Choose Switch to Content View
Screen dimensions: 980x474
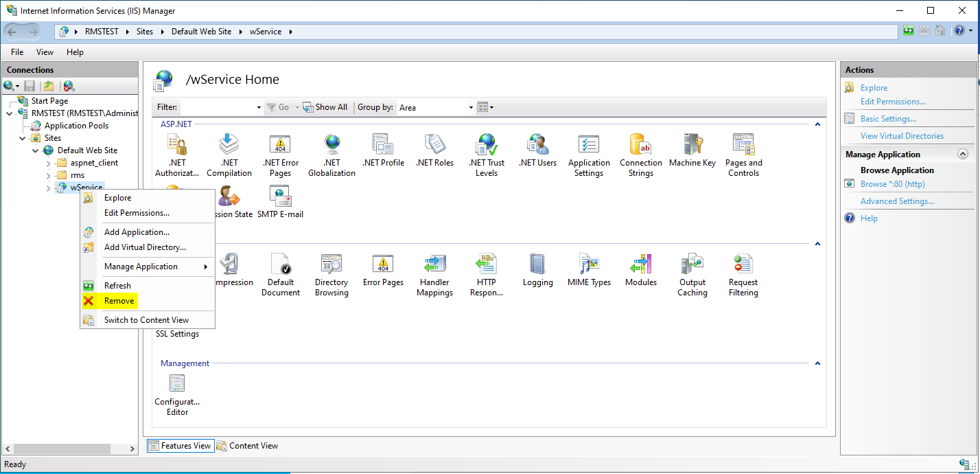click(148, 320)
